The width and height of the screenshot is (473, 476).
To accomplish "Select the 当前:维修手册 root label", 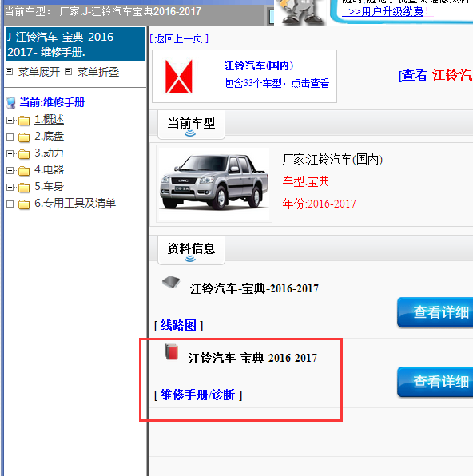I will point(52,102).
